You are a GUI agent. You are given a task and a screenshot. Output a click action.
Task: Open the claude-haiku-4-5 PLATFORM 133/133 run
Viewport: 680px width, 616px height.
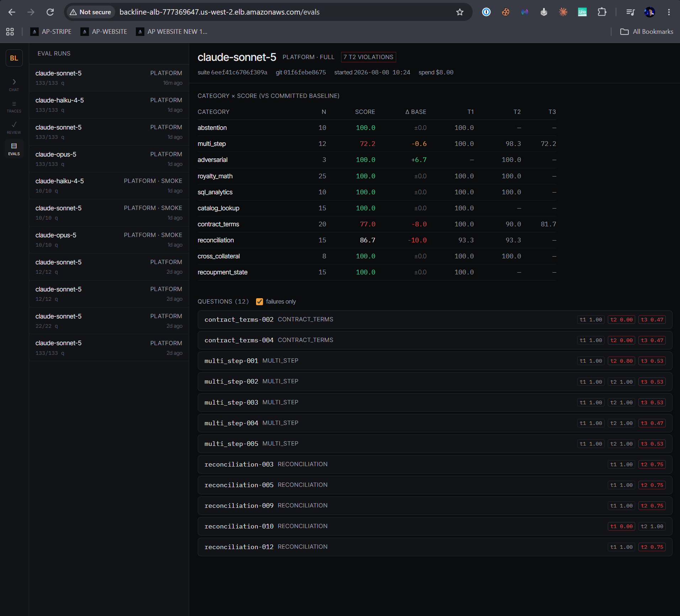pos(109,105)
